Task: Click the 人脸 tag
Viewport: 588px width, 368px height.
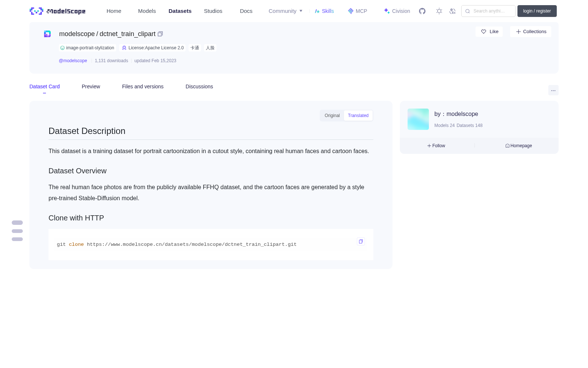Action: (x=210, y=48)
